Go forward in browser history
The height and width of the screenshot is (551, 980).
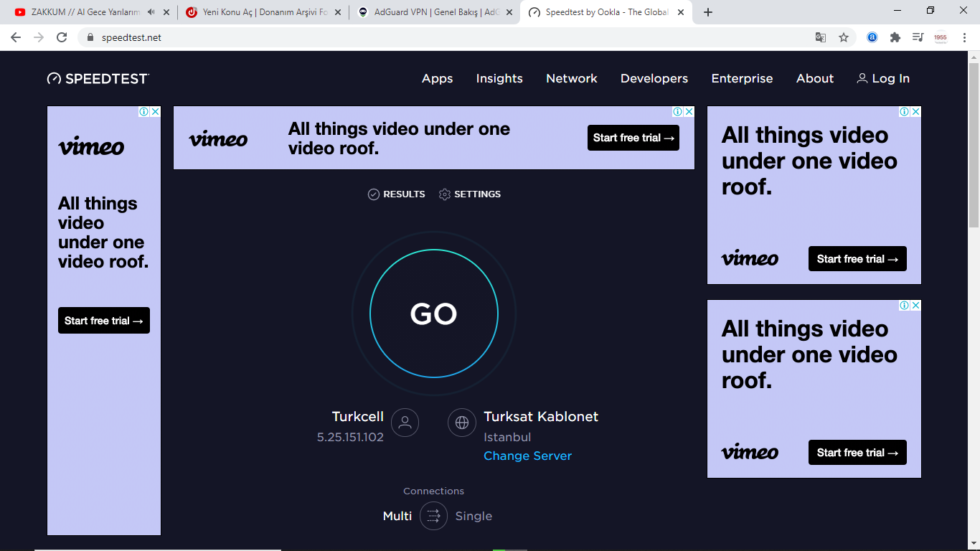point(39,37)
